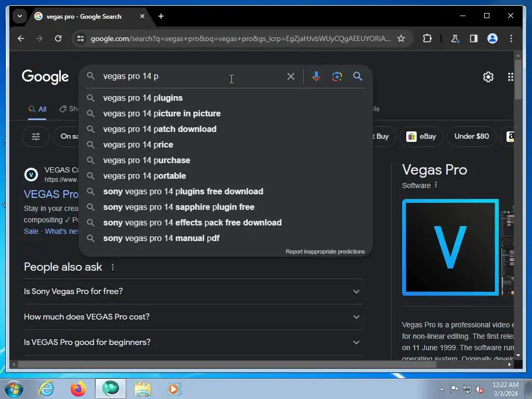Launch Firefox from the taskbar
Viewport: 532px width, 399px height.
pos(78,389)
